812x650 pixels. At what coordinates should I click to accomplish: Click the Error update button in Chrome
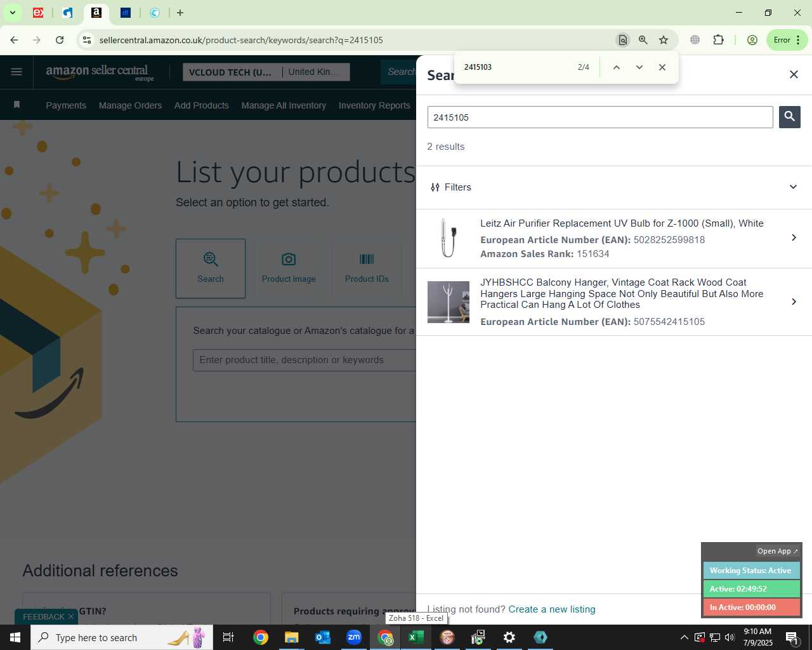787,40
